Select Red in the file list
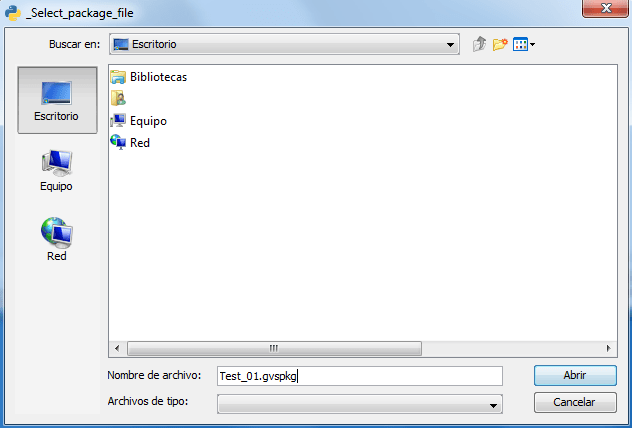The height and width of the screenshot is (428, 632). point(130,142)
